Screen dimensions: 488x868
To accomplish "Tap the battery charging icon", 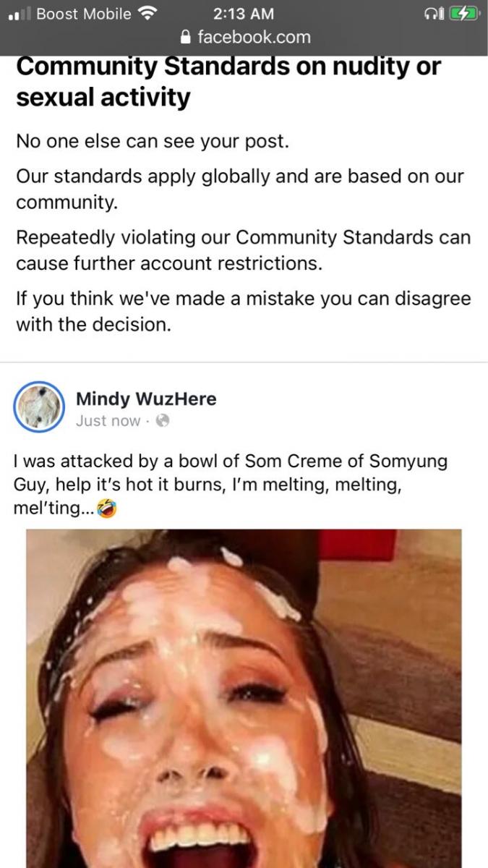I will click(x=464, y=14).
